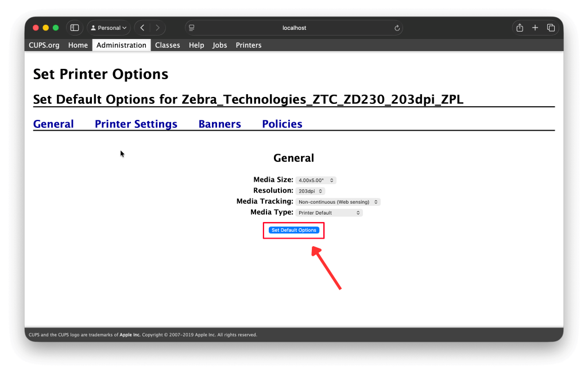Open a new tab with plus icon
Viewport: 588px width, 374px height.
[535, 28]
